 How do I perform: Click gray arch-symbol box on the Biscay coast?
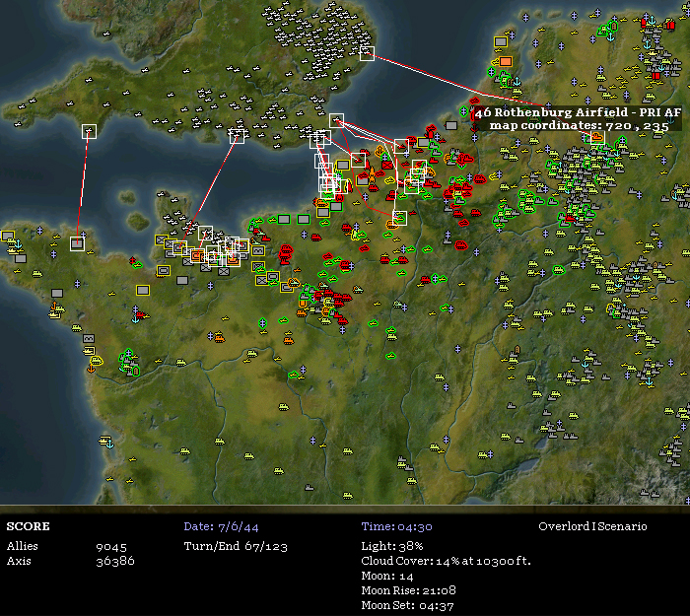click(89, 338)
